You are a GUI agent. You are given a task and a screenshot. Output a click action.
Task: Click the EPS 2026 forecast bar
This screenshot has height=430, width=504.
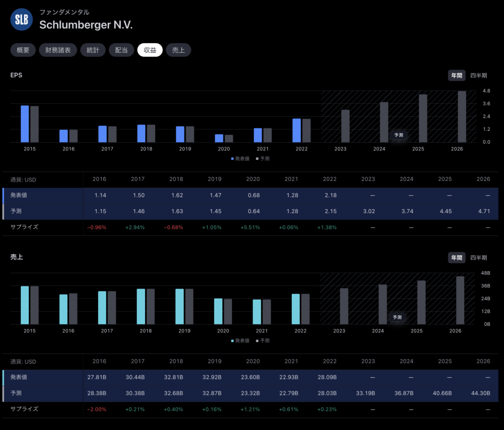[462, 117]
